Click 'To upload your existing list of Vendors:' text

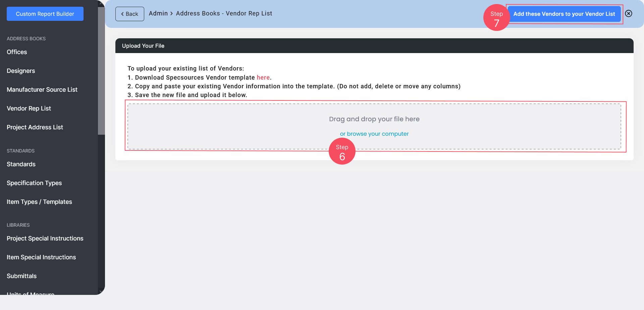186,69
